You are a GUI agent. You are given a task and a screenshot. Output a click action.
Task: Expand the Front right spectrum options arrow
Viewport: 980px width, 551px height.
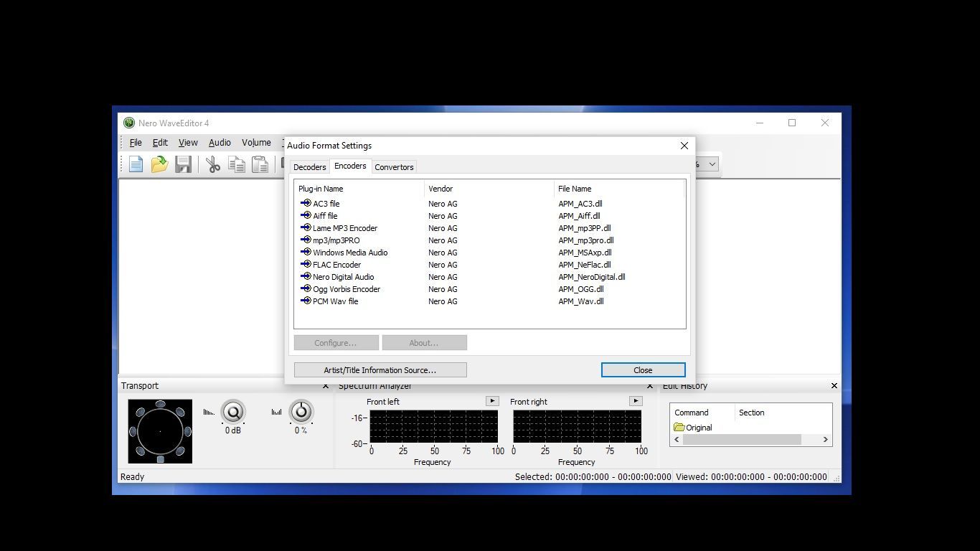tap(636, 401)
